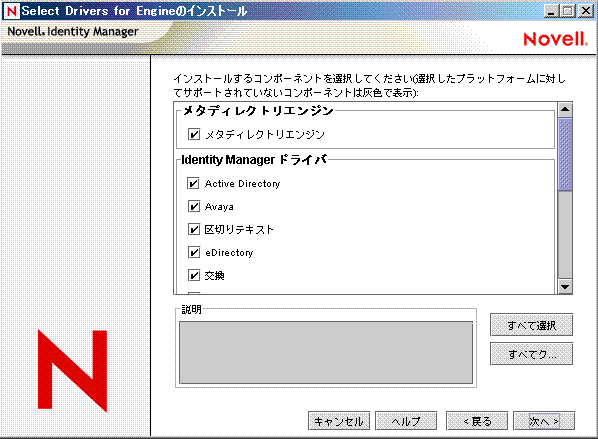Click the component list scroll up arrow
The image size is (598, 439).
(x=565, y=110)
